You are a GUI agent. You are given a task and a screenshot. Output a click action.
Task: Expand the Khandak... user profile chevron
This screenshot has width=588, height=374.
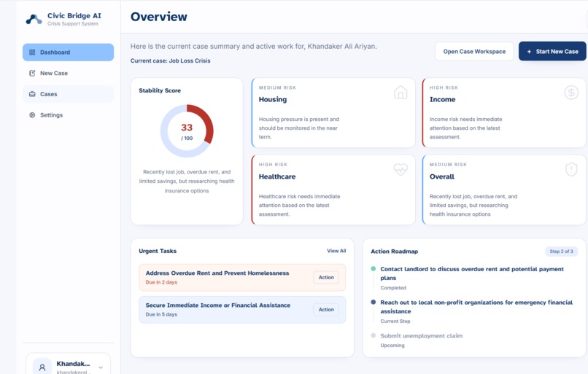[x=101, y=367]
